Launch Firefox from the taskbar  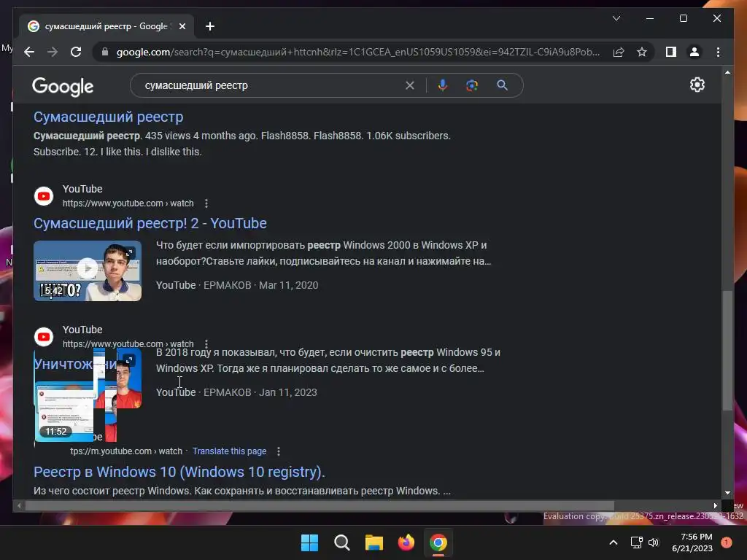tap(406, 542)
